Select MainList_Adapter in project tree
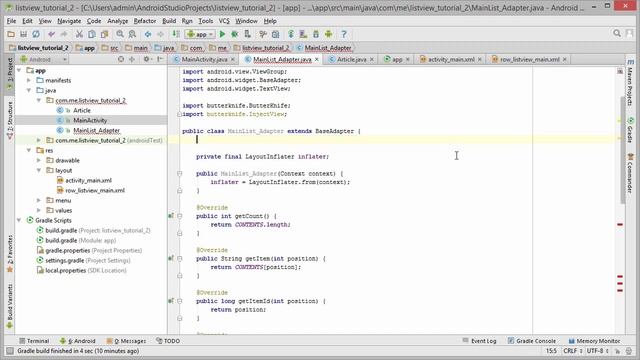The height and width of the screenshot is (360, 640). click(96, 130)
